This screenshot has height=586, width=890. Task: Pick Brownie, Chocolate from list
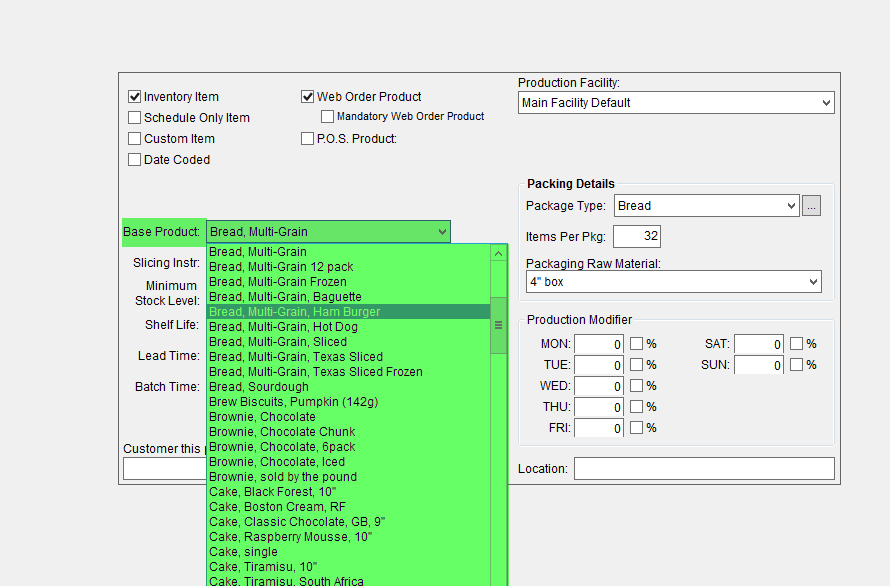point(349,417)
